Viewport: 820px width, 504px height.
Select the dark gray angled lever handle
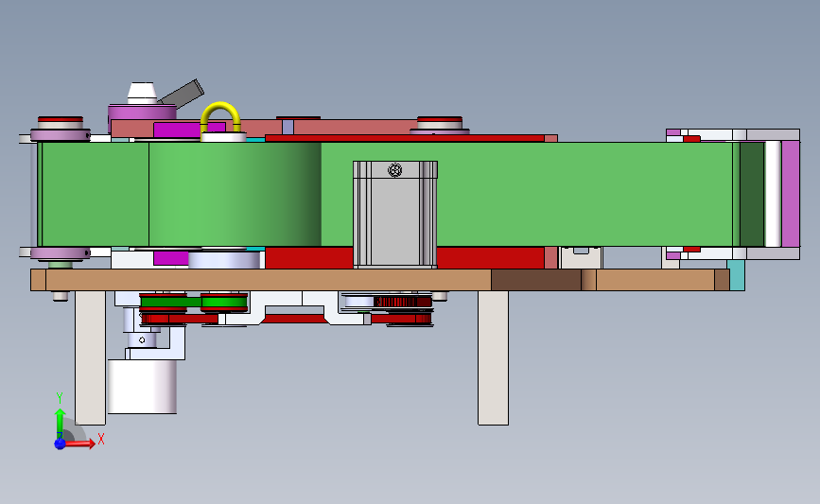[182, 93]
